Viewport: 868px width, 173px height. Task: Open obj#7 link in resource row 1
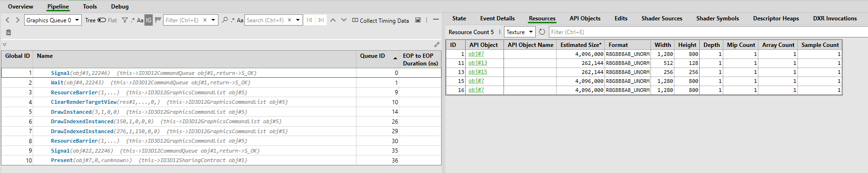pyautogui.click(x=476, y=54)
